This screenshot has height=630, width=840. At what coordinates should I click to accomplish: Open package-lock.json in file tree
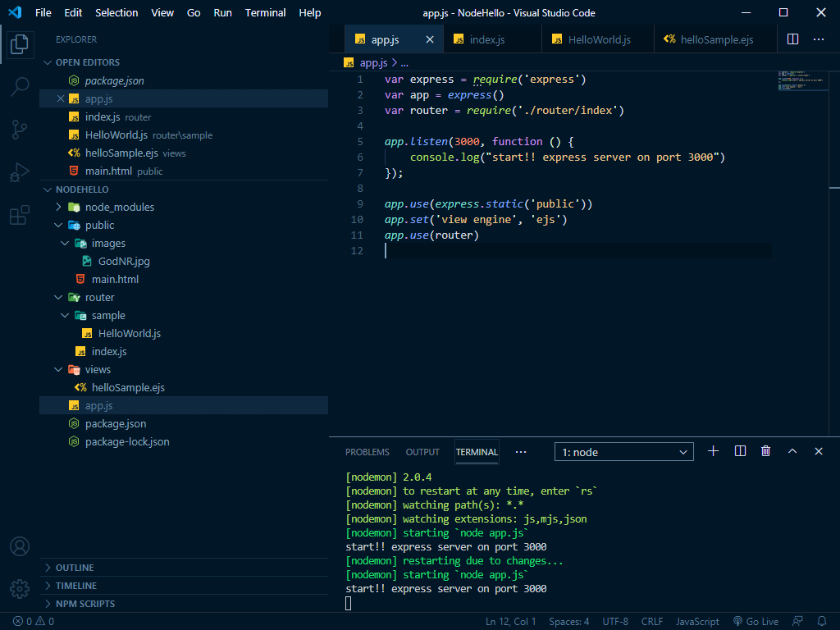tap(184, 442)
